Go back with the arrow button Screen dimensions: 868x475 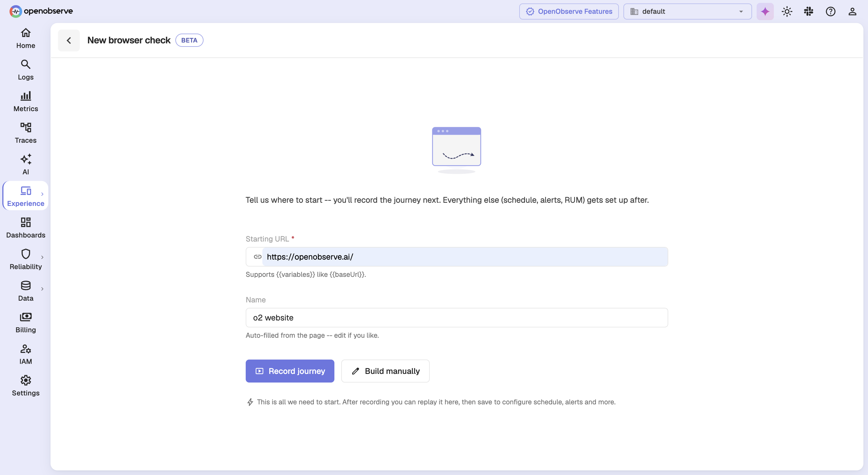pyautogui.click(x=69, y=40)
